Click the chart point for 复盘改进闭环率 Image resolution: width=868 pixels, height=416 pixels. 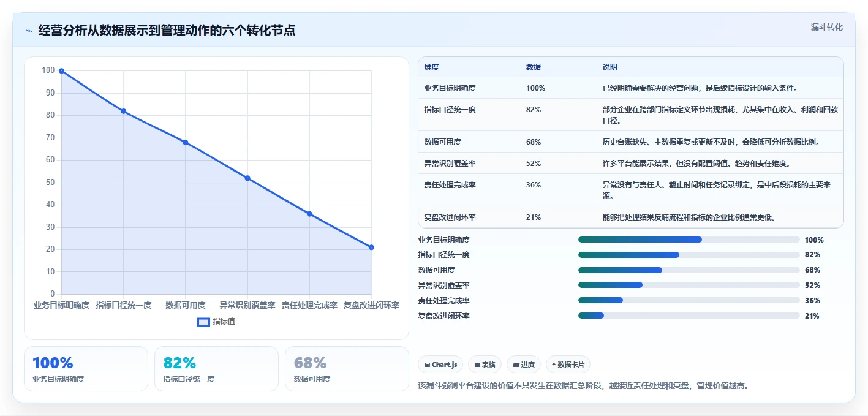371,247
